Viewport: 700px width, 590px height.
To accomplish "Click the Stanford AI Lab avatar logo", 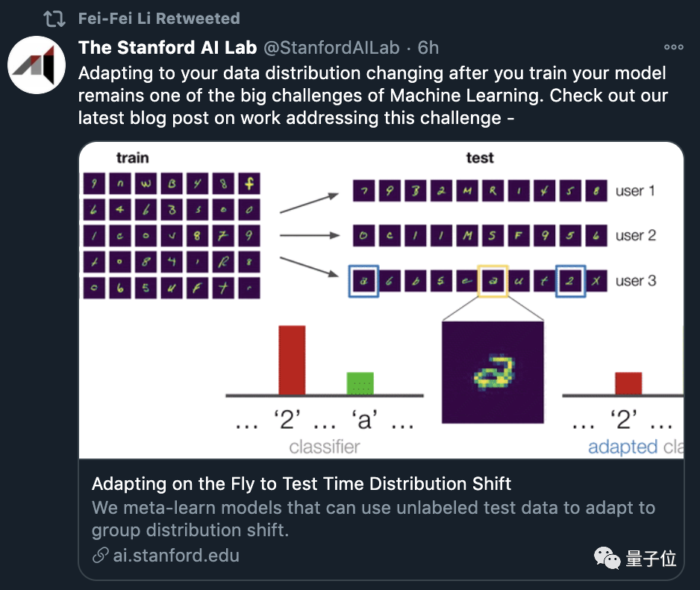I will pos(37,65).
